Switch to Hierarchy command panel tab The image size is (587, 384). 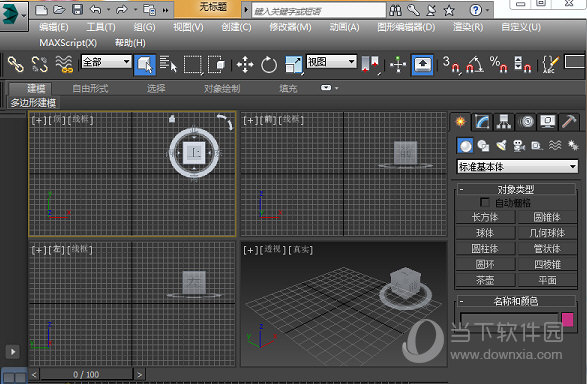(x=504, y=122)
